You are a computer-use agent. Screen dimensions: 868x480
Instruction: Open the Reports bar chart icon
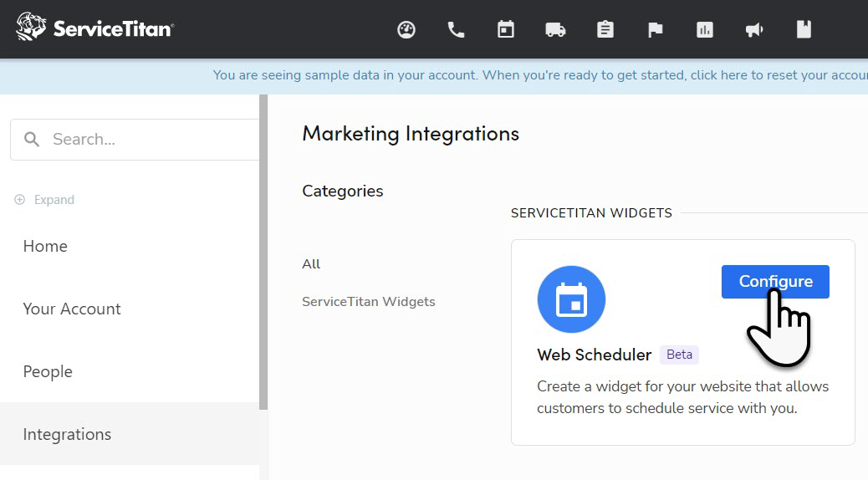pos(705,30)
